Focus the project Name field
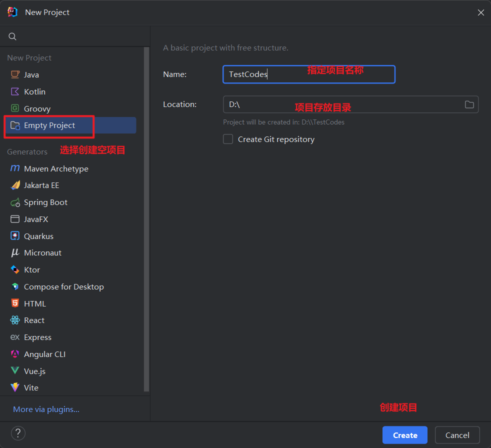The image size is (491, 448). (309, 74)
